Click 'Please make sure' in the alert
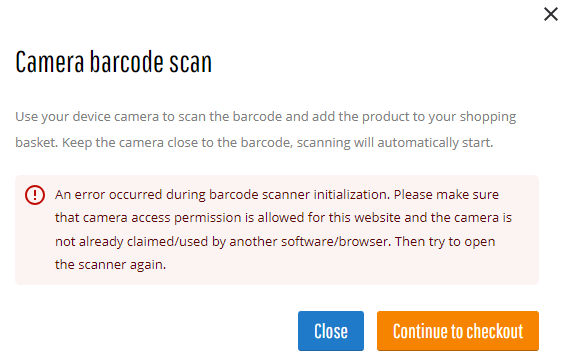This screenshot has height=362, width=569. [x=446, y=195]
